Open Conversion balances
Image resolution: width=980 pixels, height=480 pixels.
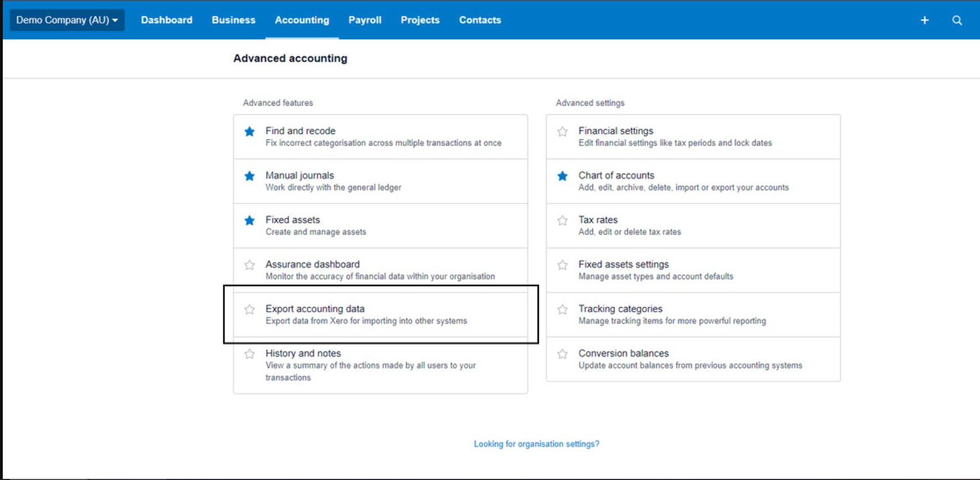623,353
